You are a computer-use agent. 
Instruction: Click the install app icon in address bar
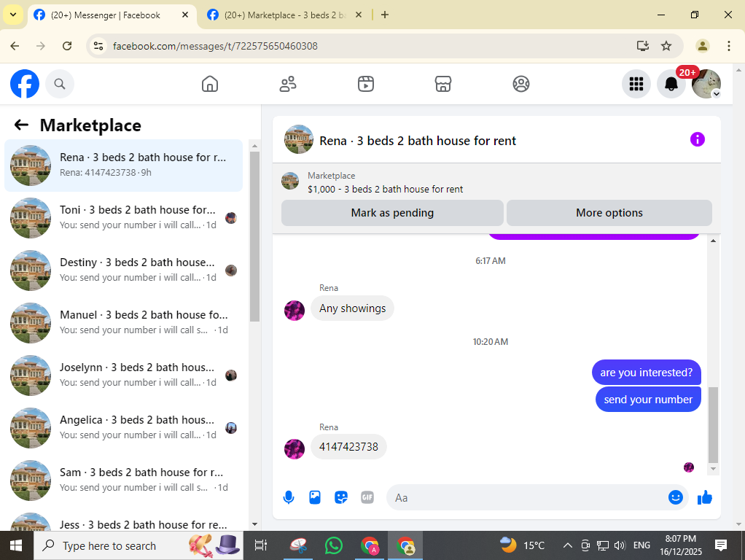(x=642, y=46)
